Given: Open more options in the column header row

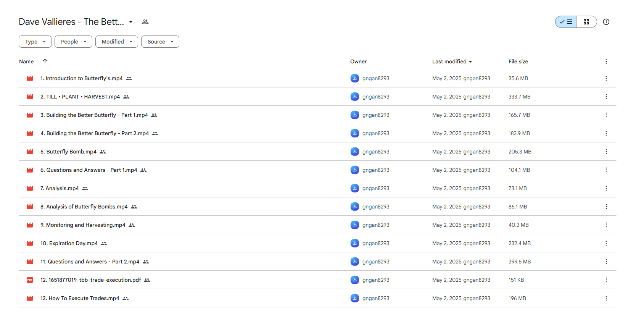Looking at the screenshot, I should click(x=606, y=61).
